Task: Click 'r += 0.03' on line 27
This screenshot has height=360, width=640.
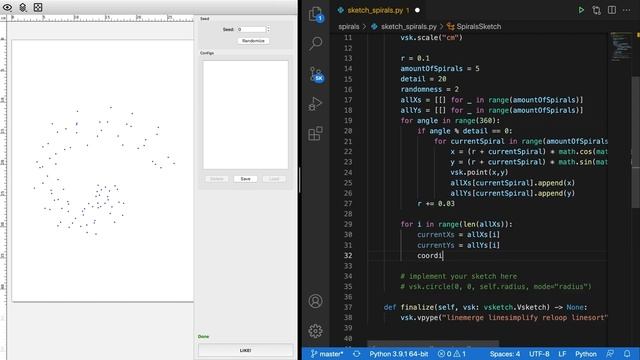Action: [x=436, y=203]
